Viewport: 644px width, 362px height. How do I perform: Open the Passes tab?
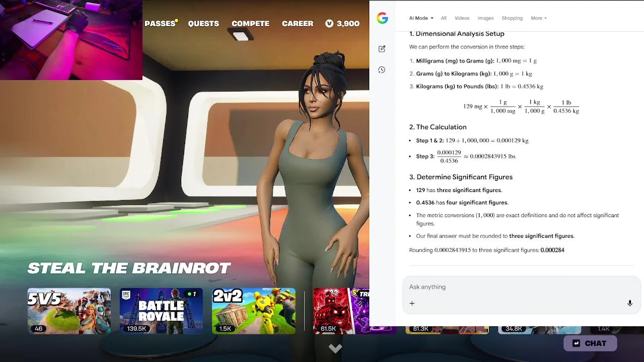tap(160, 24)
